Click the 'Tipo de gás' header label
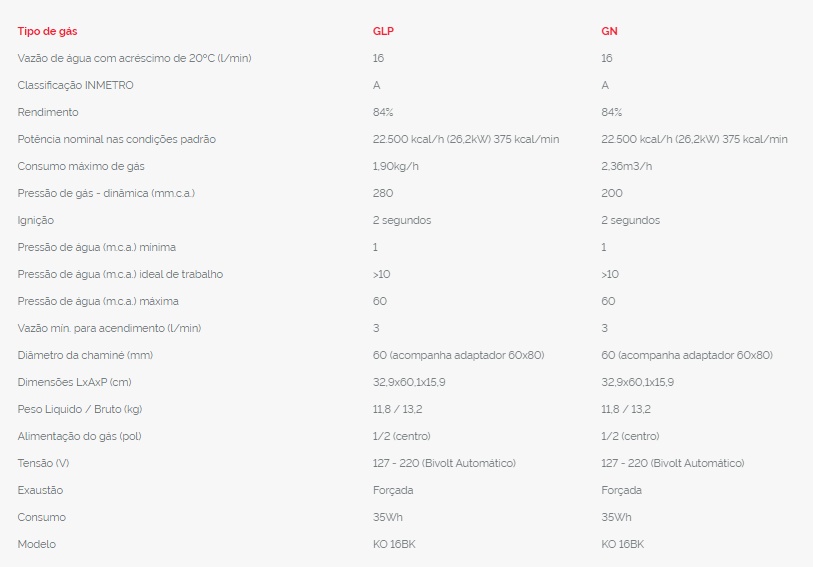813x567 pixels. pos(47,31)
